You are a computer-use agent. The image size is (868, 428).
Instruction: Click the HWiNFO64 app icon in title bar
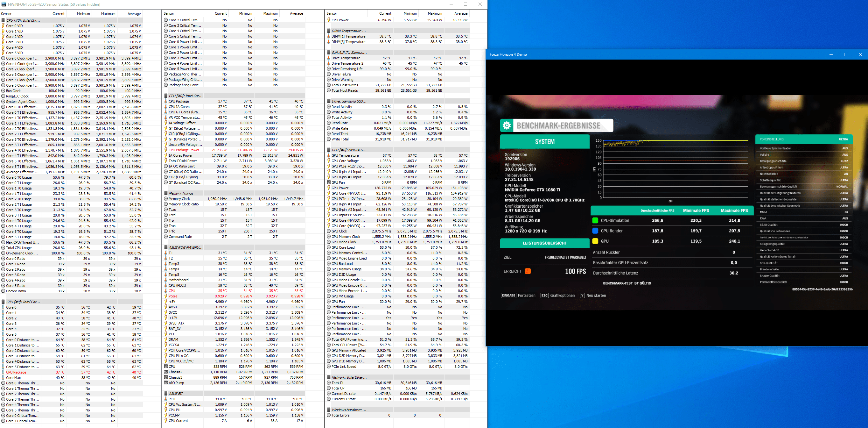click(4, 4)
